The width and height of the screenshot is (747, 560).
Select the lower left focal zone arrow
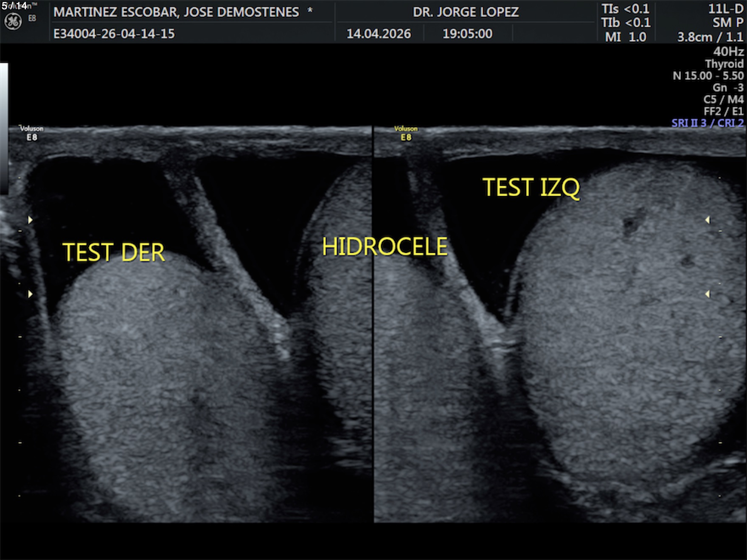coord(30,294)
